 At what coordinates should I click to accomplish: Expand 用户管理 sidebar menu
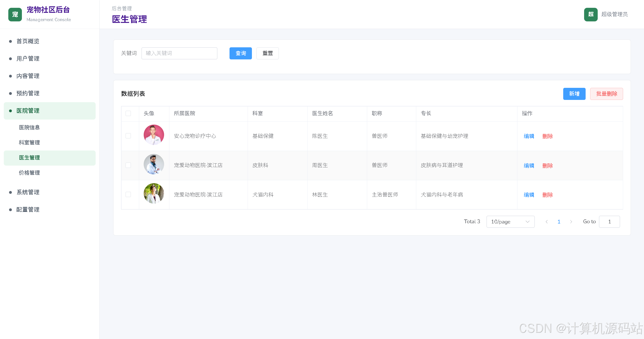coord(50,59)
